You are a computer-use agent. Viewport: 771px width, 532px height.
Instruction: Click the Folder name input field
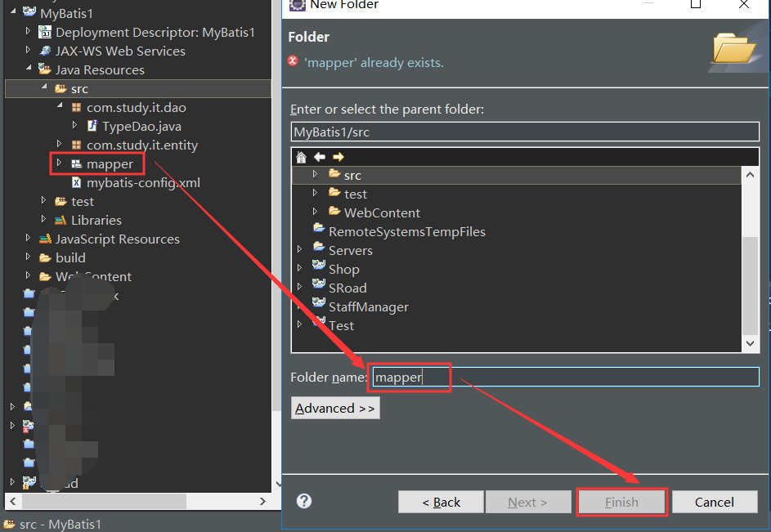pos(566,377)
